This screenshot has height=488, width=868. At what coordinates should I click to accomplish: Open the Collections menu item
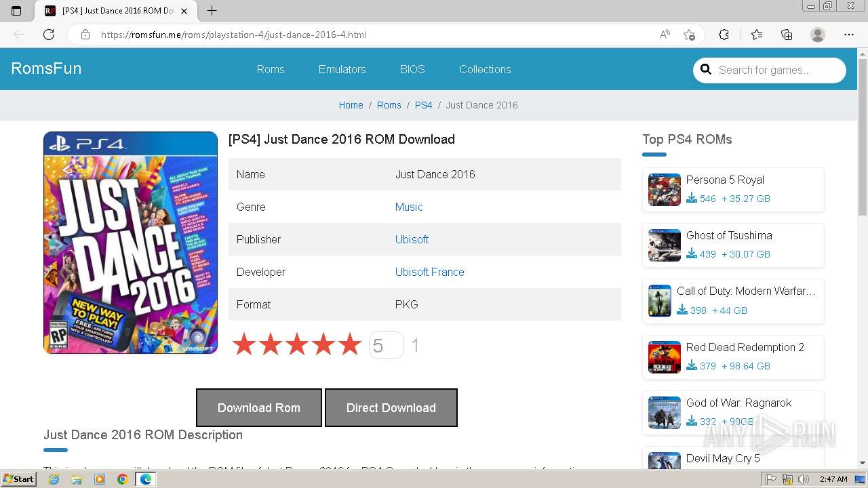tap(485, 69)
